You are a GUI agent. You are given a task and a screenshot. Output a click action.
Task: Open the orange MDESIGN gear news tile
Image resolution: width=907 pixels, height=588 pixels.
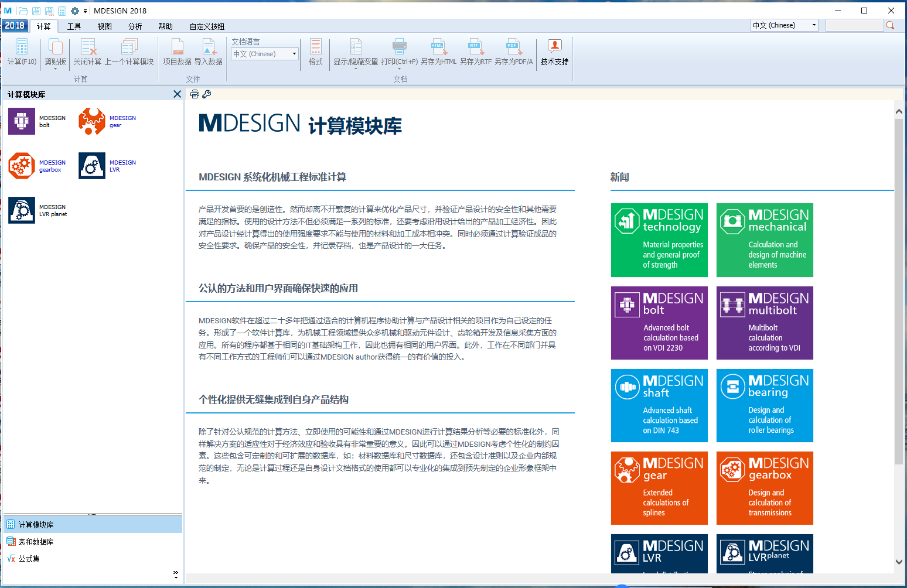coord(659,488)
